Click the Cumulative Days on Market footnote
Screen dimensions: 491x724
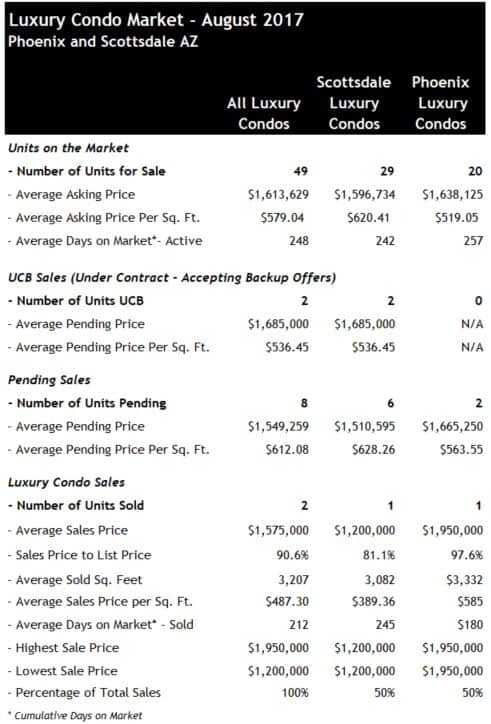(x=75, y=716)
